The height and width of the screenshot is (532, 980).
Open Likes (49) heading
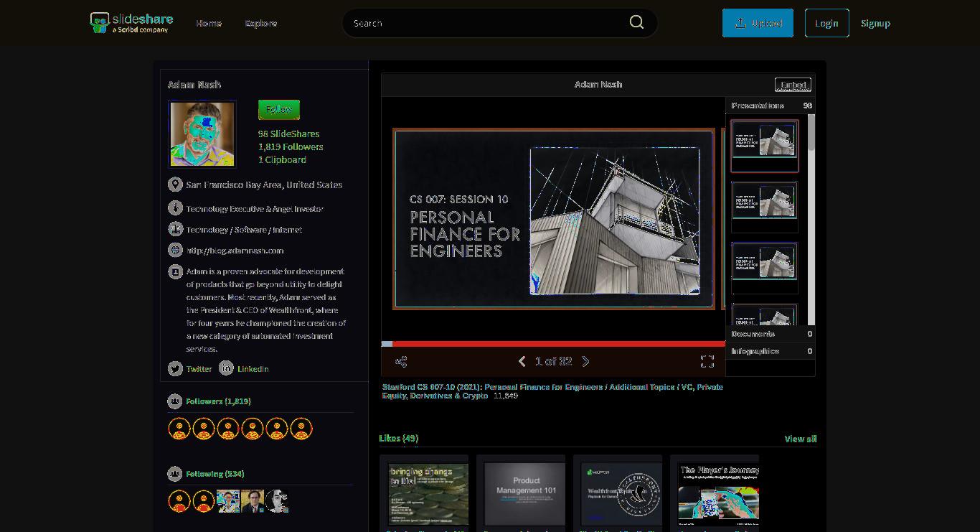pos(399,438)
